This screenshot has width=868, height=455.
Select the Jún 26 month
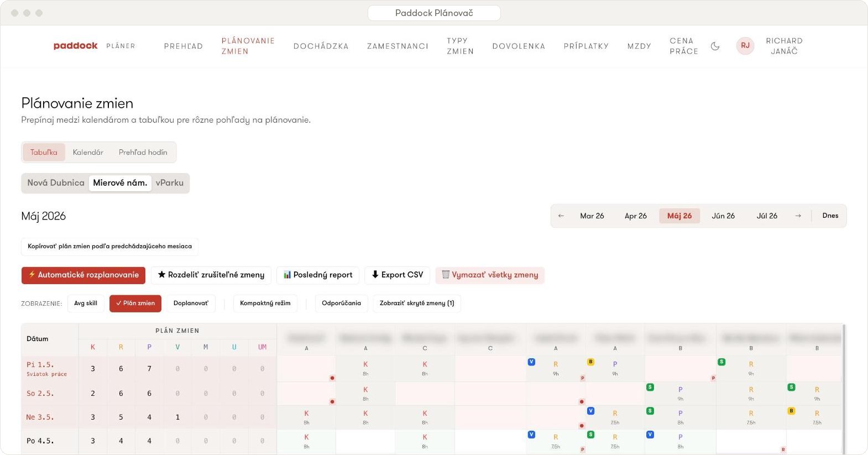point(723,216)
